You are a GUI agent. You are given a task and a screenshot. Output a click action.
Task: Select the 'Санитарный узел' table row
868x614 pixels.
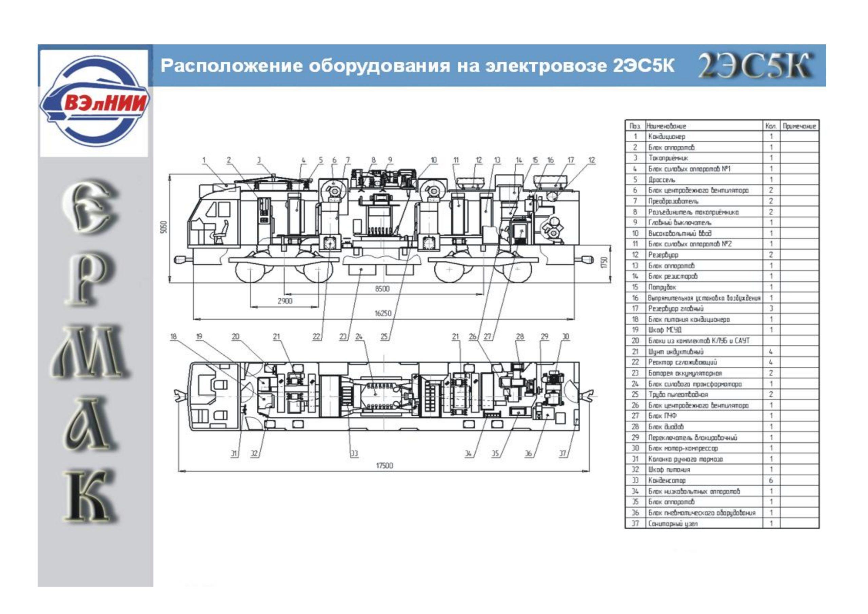(x=673, y=523)
